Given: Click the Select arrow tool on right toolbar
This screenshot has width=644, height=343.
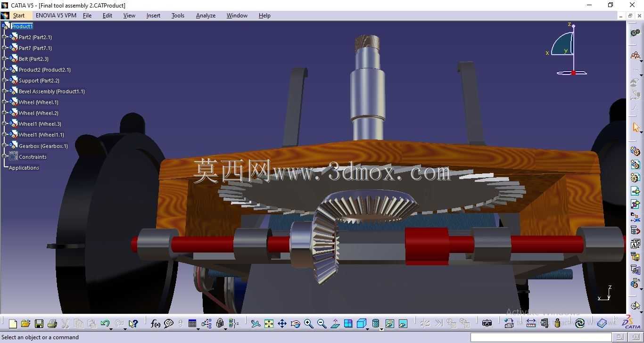Looking at the screenshot, I should (636, 127).
